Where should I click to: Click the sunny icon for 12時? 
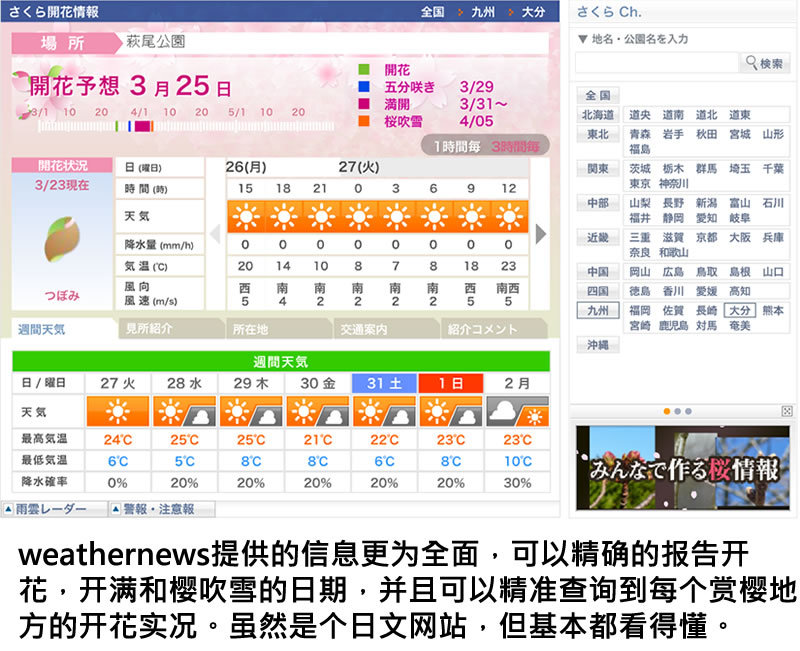(509, 216)
